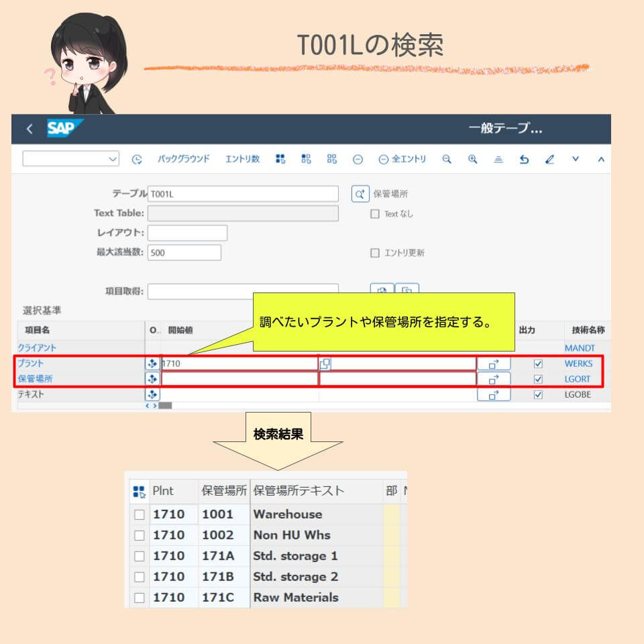Screen dimensions: 644x644
Task: Click the WERKS technical name link
Action: pos(580,363)
